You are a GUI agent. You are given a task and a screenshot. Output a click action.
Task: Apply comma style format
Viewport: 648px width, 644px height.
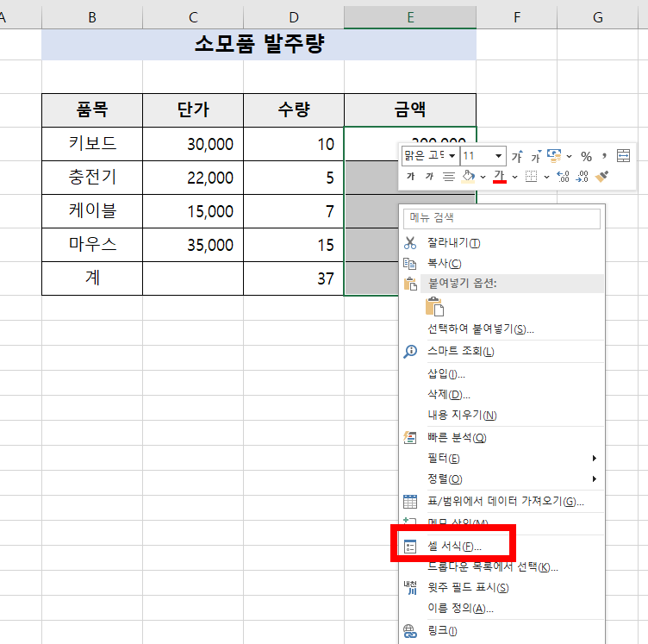605,156
